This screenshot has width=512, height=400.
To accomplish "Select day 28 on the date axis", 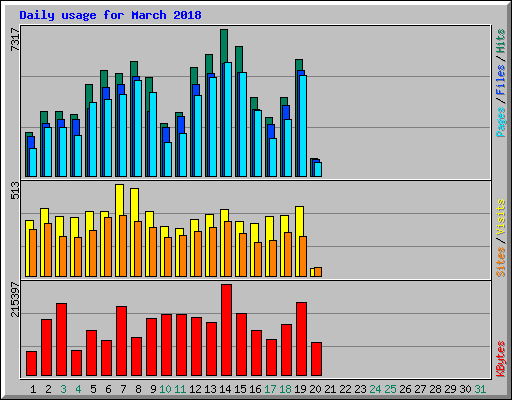I will 435,389.
